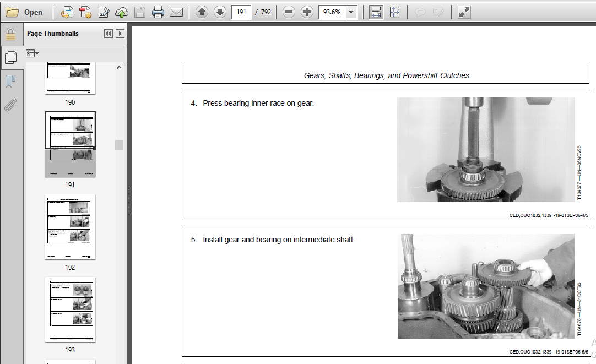596x364 pixels.
Task: Collapse the Page Thumbnails panel
Action: tap(109, 34)
